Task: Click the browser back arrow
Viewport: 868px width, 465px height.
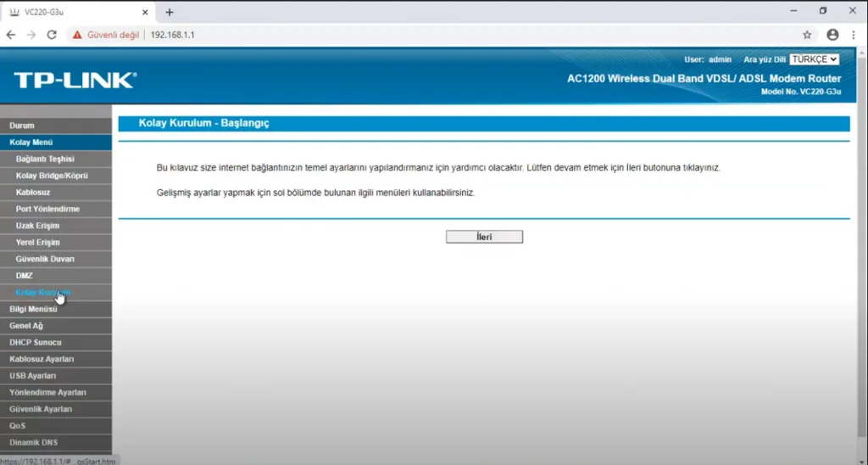Action: click(x=10, y=35)
